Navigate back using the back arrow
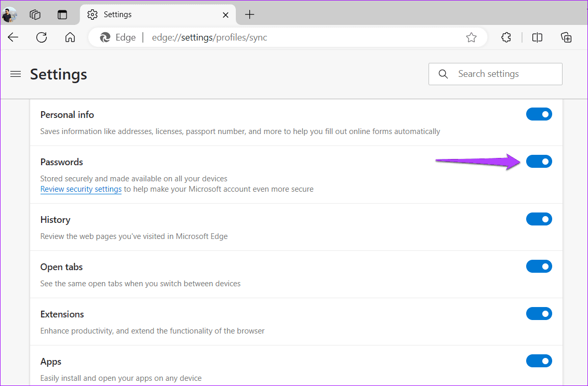Screen dimensions: 588x386 coord(13,37)
